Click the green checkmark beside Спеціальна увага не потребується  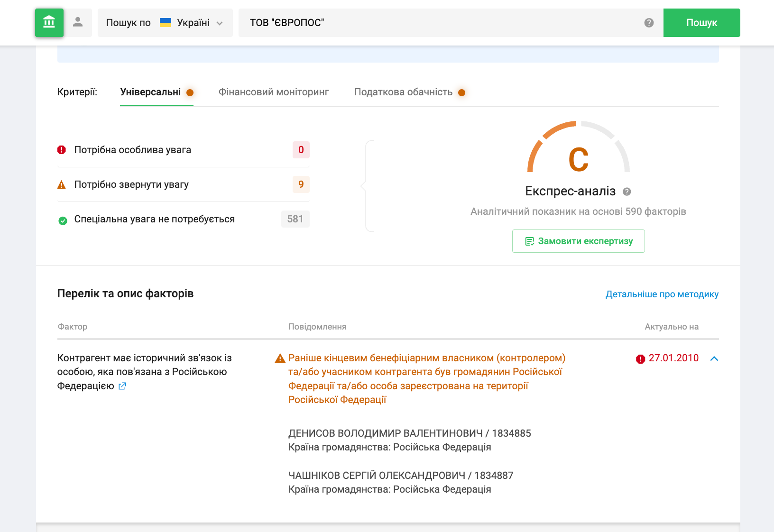(x=63, y=219)
